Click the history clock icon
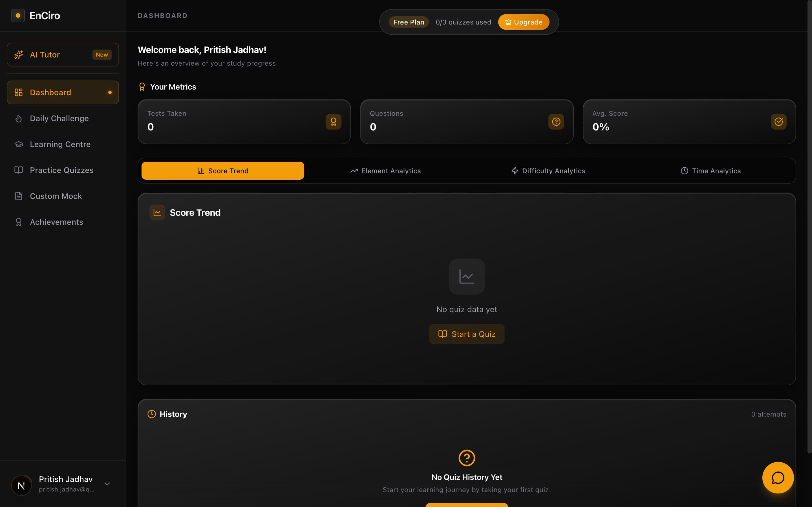 click(152, 414)
